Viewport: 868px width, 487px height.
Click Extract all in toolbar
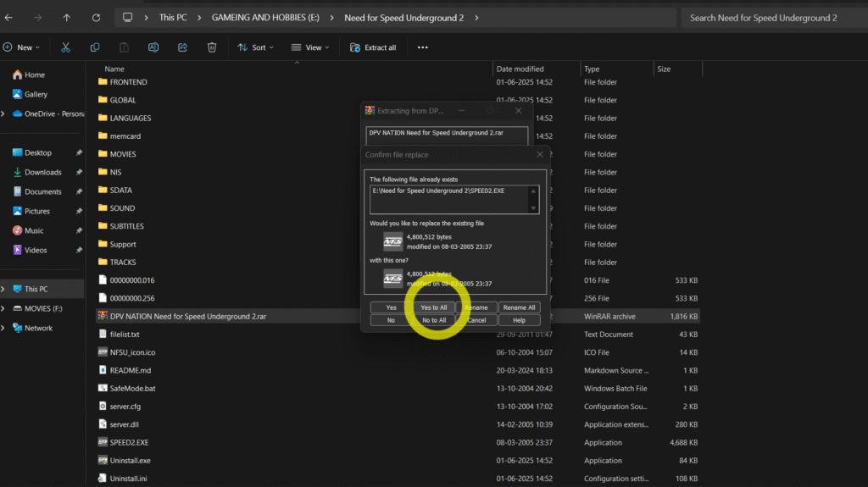373,47
